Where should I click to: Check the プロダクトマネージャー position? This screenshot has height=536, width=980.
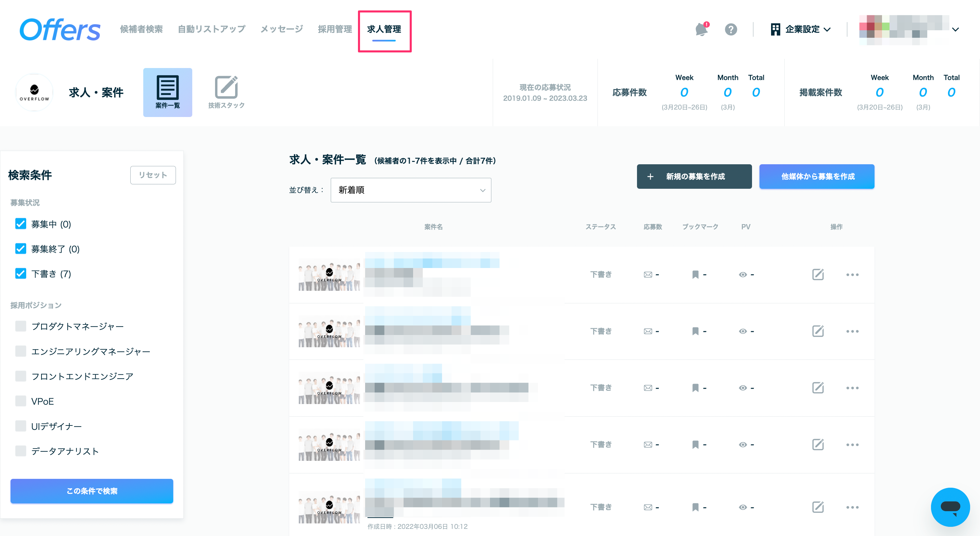coord(20,326)
